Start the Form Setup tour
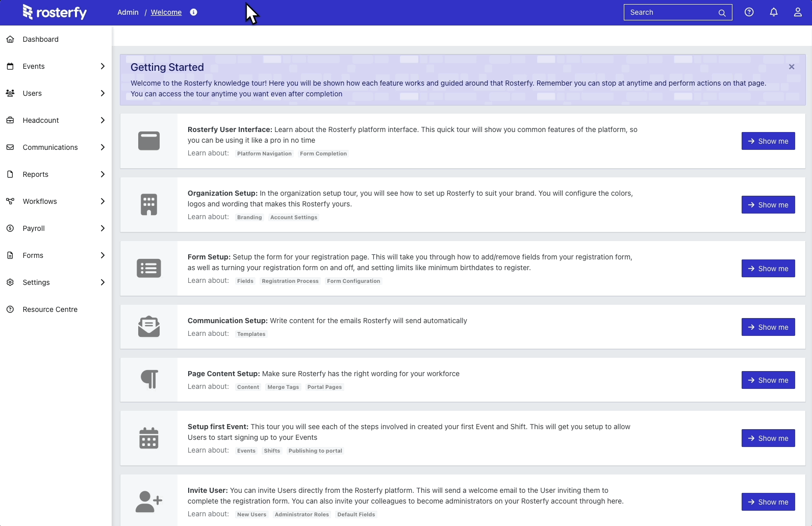This screenshot has height=526, width=812. 768,269
